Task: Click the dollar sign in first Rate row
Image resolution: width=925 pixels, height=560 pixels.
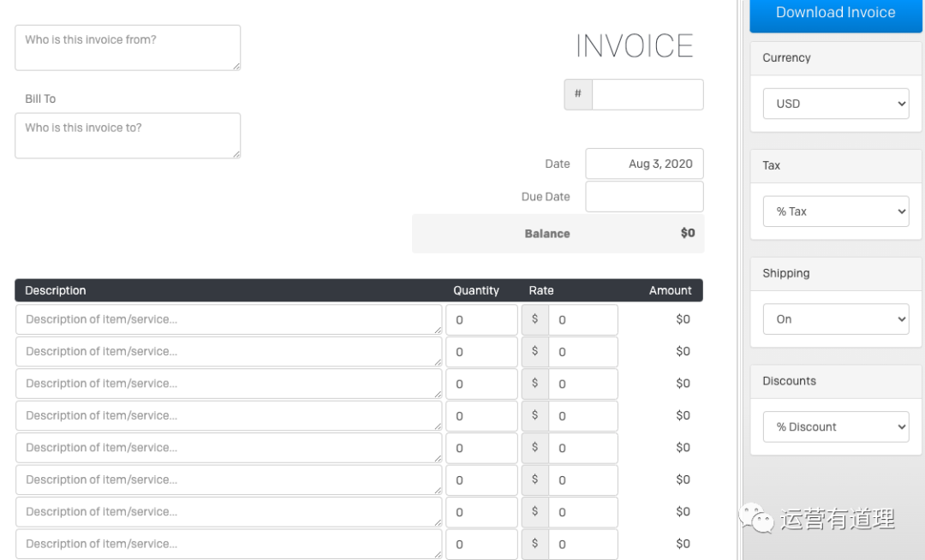Action: coord(535,319)
